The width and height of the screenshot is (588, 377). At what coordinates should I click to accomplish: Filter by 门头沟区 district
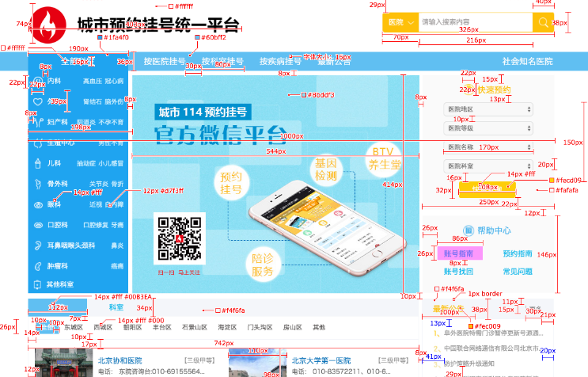[260, 327]
